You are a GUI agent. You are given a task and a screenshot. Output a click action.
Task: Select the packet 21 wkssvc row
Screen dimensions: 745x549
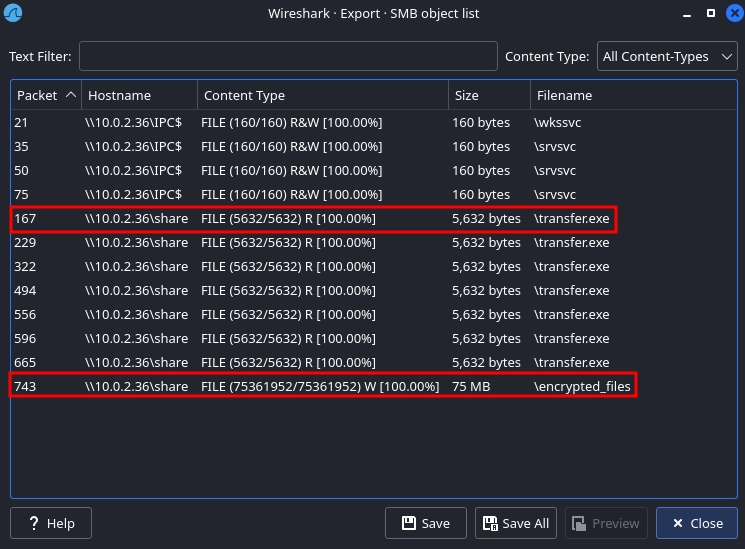point(300,122)
